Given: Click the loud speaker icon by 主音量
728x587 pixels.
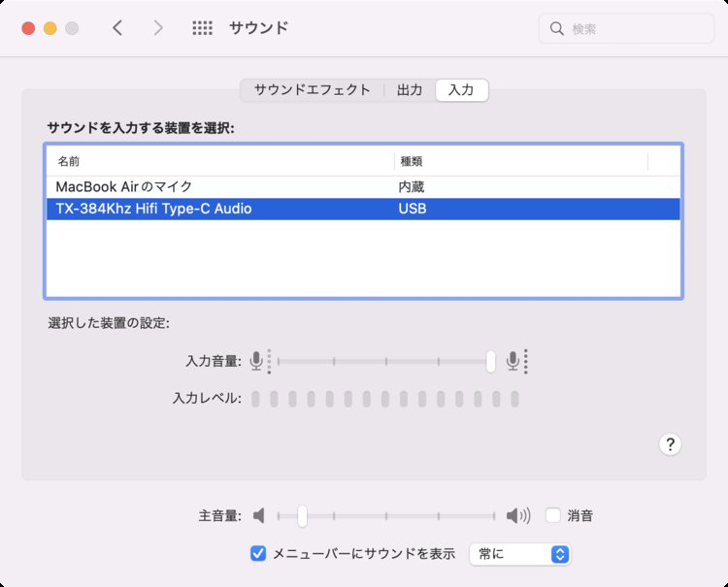Looking at the screenshot, I should click(x=518, y=516).
